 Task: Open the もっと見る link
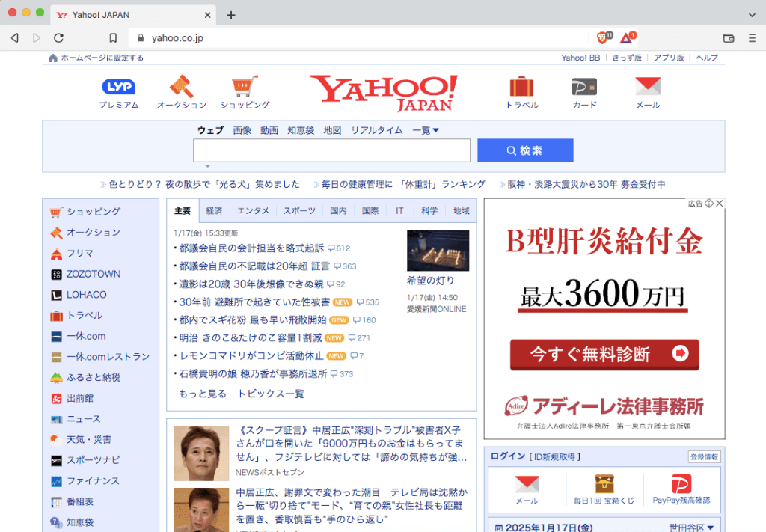coord(202,394)
